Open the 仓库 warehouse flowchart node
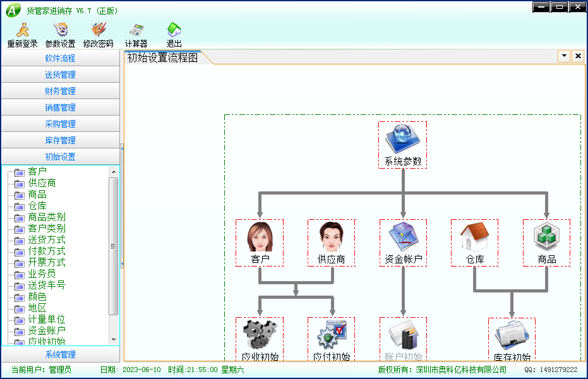Image resolution: width=588 pixels, height=379 pixels. click(x=475, y=243)
